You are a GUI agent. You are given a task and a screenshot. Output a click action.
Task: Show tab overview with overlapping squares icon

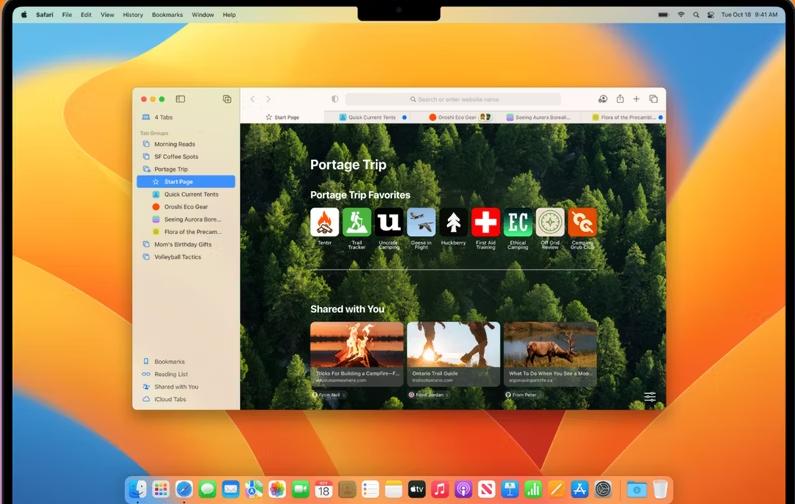pyautogui.click(x=654, y=99)
